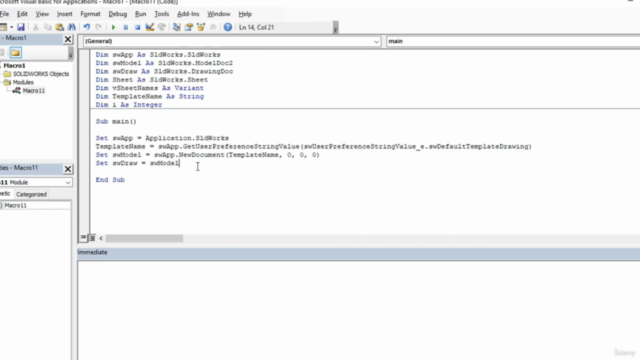The width and height of the screenshot is (640, 360).
Task: Click the horizontal code scrollbar thumb
Action: click(x=144, y=238)
